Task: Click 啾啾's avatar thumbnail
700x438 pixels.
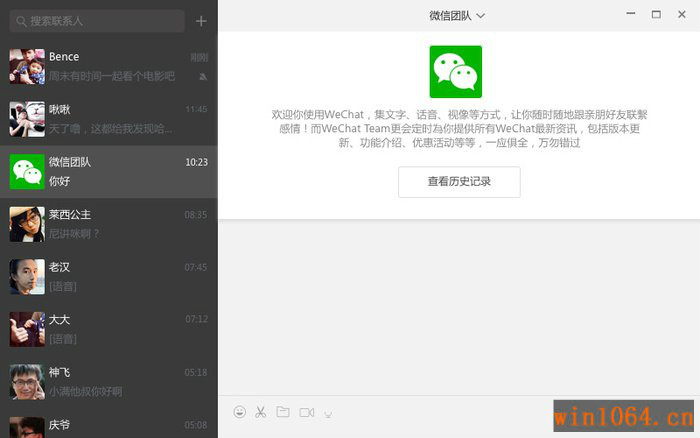Action: tap(27, 119)
